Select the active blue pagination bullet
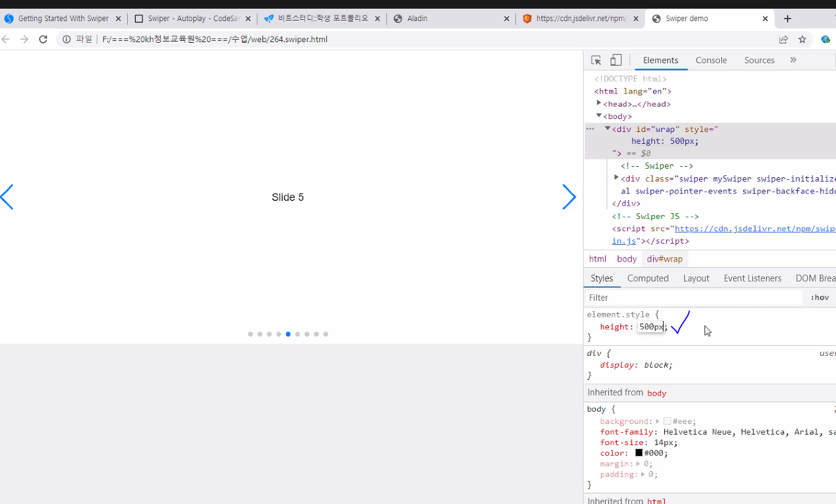 tap(288, 334)
